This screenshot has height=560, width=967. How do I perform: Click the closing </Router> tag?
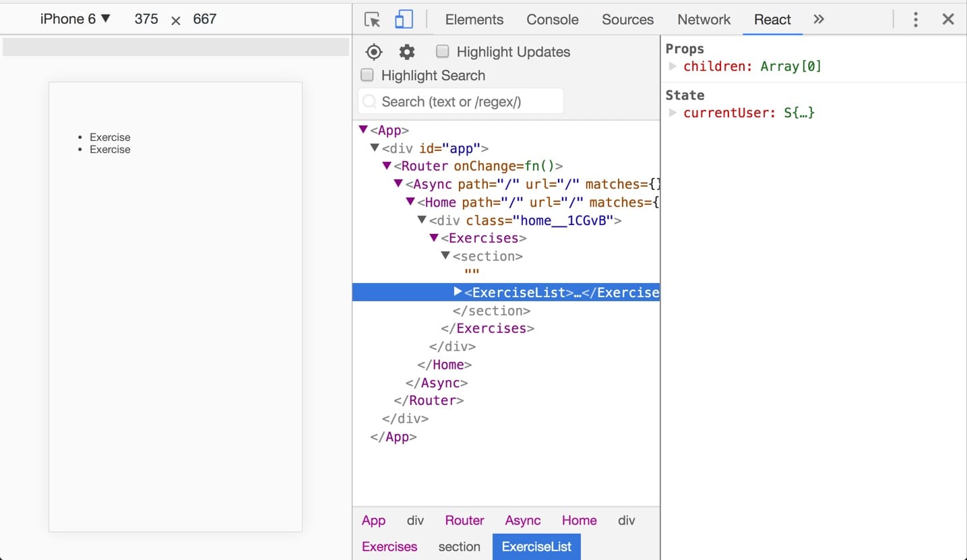[429, 400]
